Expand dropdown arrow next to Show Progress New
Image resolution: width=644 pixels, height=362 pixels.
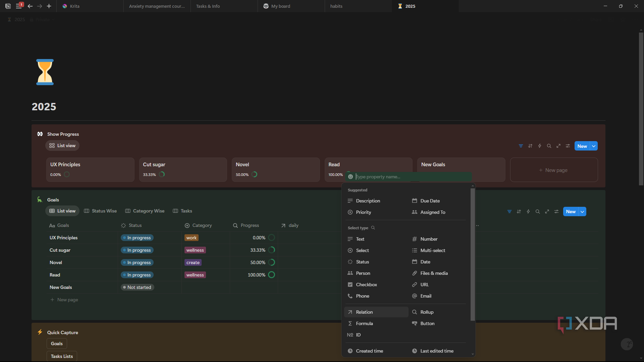point(594,146)
